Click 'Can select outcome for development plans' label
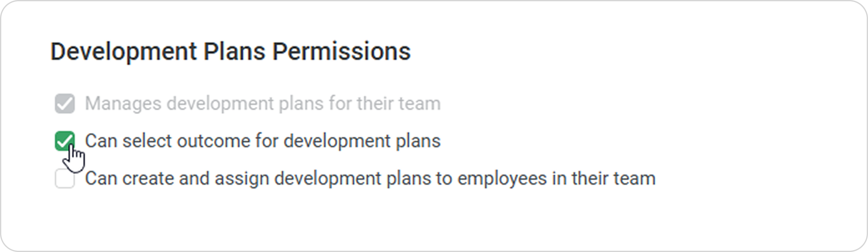The height and width of the screenshot is (252, 868). pyautogui.click(x=263, y=141)
